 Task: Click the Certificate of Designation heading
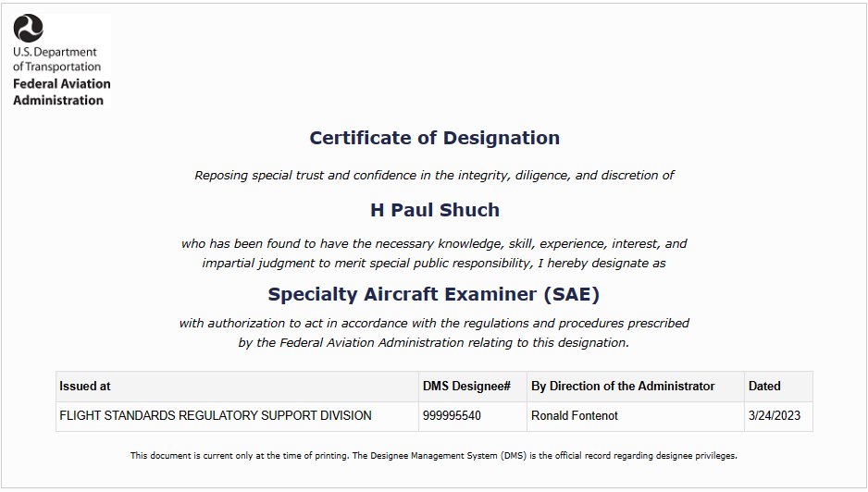(x=435, y=138)
